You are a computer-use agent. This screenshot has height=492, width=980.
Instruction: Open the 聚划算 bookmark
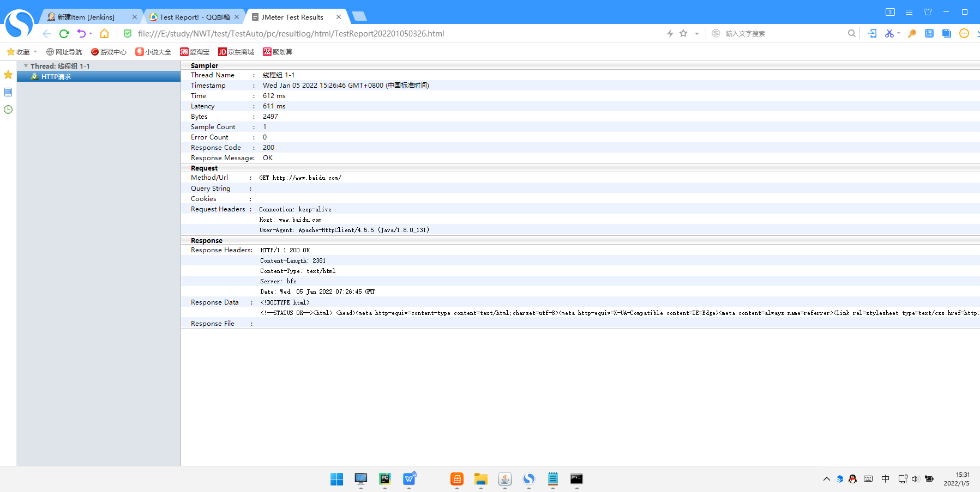pos(278,52)
